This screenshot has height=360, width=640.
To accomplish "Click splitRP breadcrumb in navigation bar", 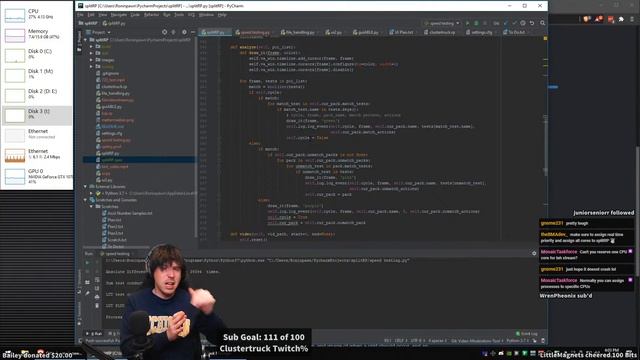I will point(89,23).
